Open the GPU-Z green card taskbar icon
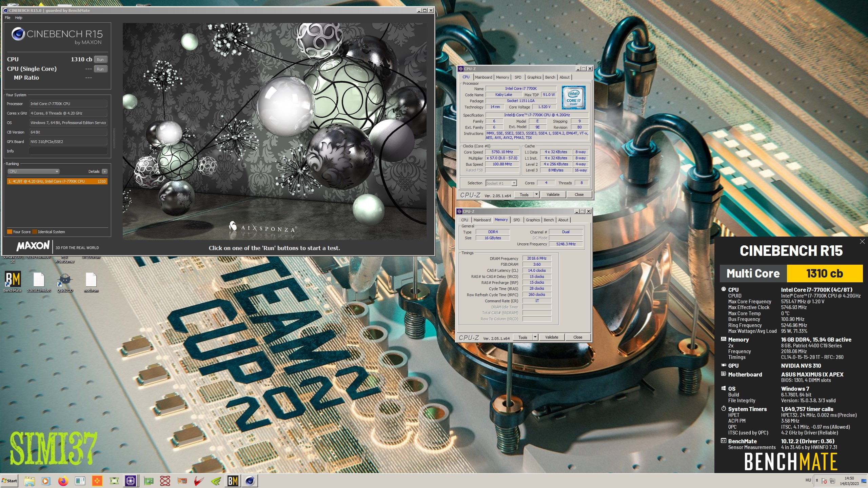Screen dimensions: 868x488 (x=148, y=481)
